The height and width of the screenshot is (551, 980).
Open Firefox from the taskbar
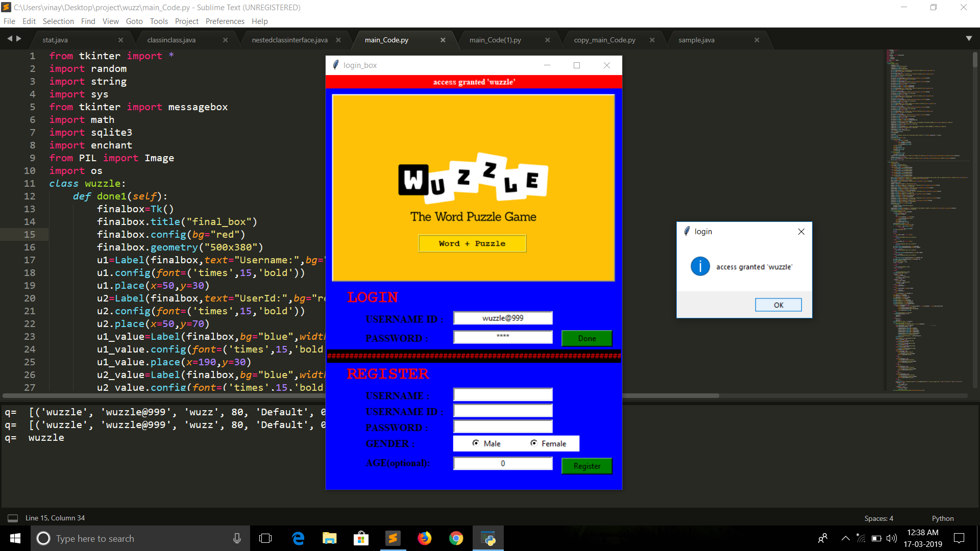424,538
